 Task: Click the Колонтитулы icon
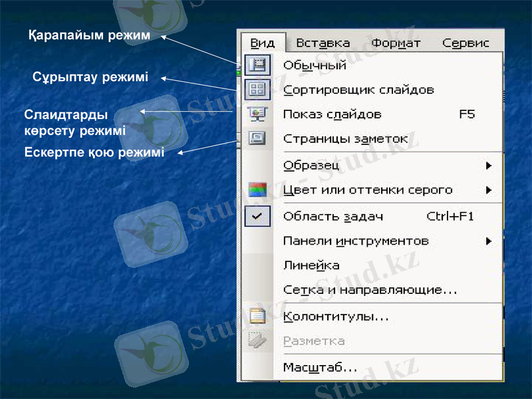257,317
